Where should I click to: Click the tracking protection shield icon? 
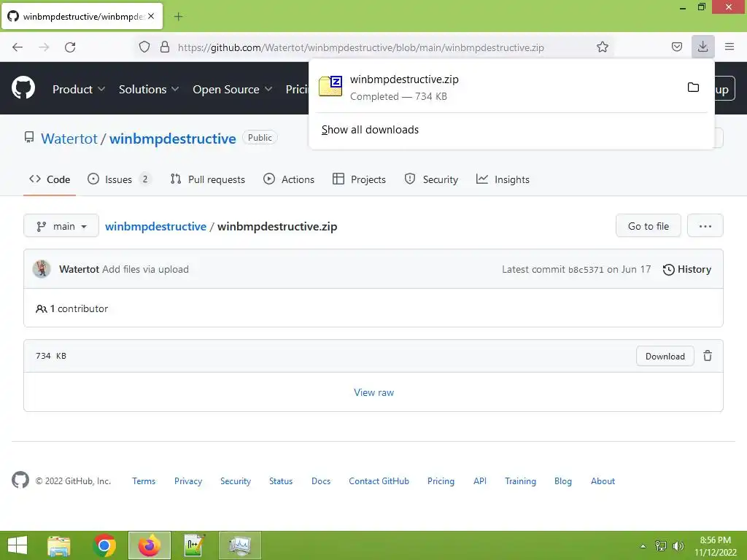click(x=144, y=47)
